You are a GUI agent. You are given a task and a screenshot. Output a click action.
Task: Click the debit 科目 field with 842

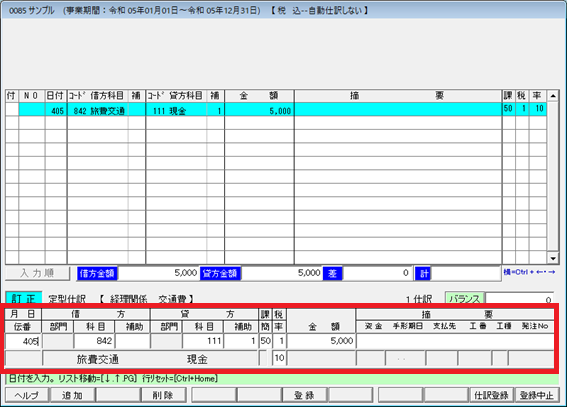point(94,341)
